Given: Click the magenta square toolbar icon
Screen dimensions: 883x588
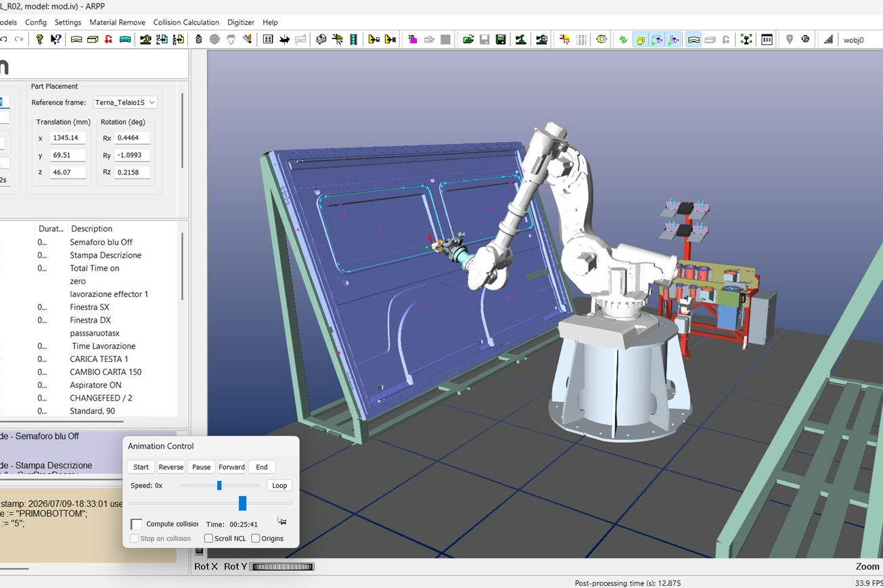Looking at the screenshot, I should coord(413,40).
